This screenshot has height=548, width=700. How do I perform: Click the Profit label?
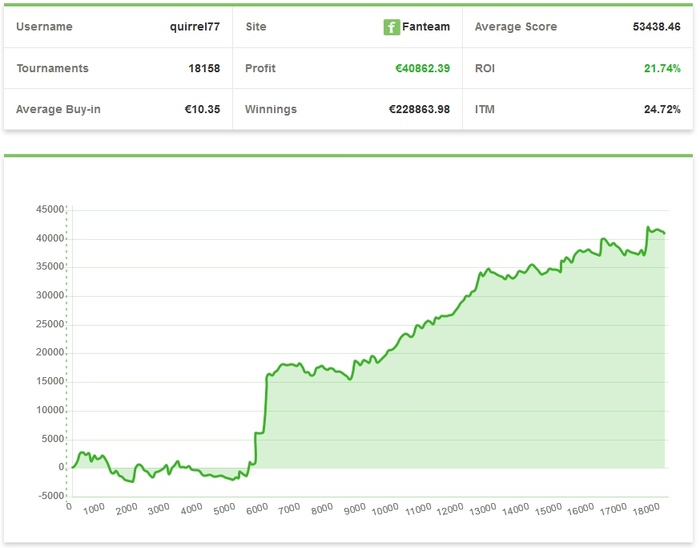click(x=260, y=68)
